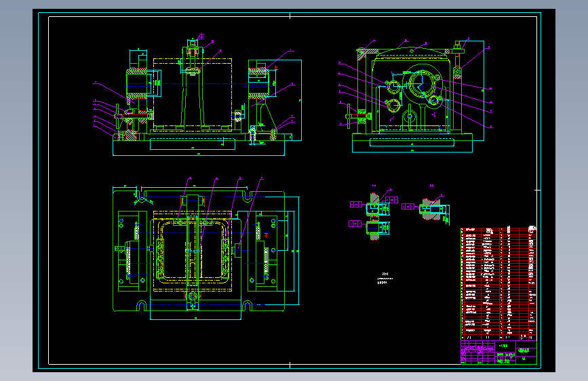
Task: Select the white technical notes text block
Action: 385,278
